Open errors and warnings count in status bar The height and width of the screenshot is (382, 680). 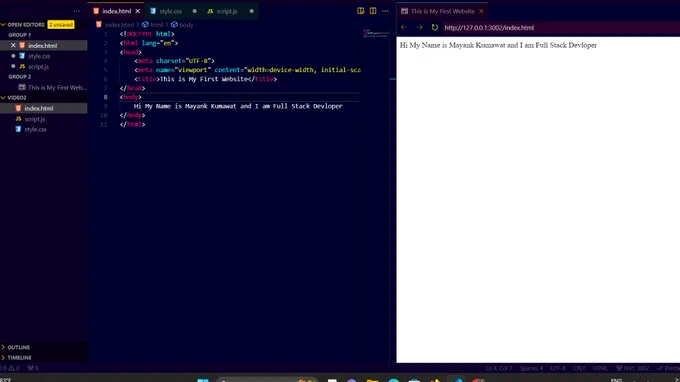(x=10, y=368)
